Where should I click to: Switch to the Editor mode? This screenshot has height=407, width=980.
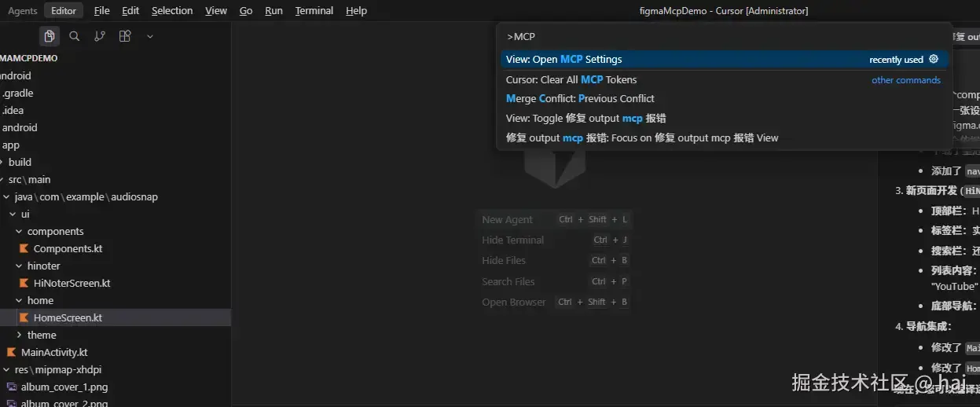click(64, 11)
